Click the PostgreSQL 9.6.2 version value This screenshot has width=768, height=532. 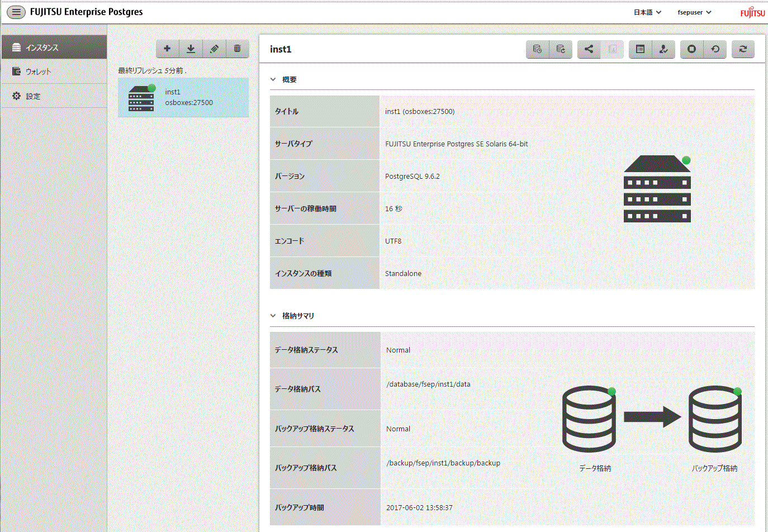pyautogui.click(x=413, y=176)
